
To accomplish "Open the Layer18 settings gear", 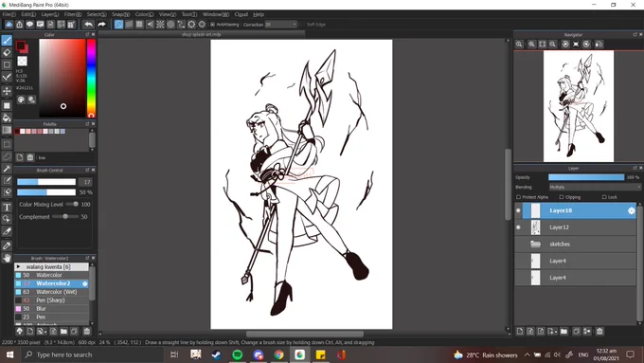I will click(x=631, y=210).
